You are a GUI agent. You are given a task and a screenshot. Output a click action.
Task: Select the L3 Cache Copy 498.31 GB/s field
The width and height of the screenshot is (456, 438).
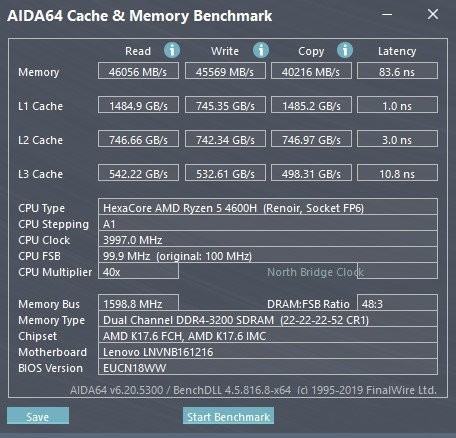point(311,173)
